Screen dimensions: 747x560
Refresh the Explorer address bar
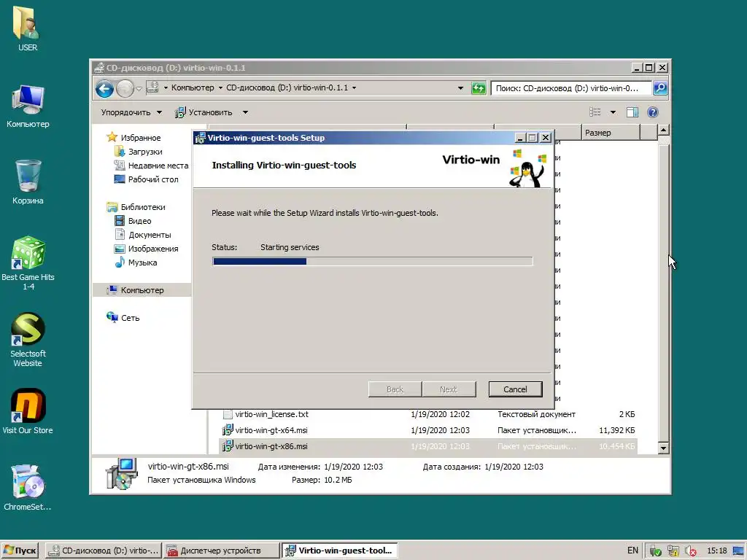[479, 88]
